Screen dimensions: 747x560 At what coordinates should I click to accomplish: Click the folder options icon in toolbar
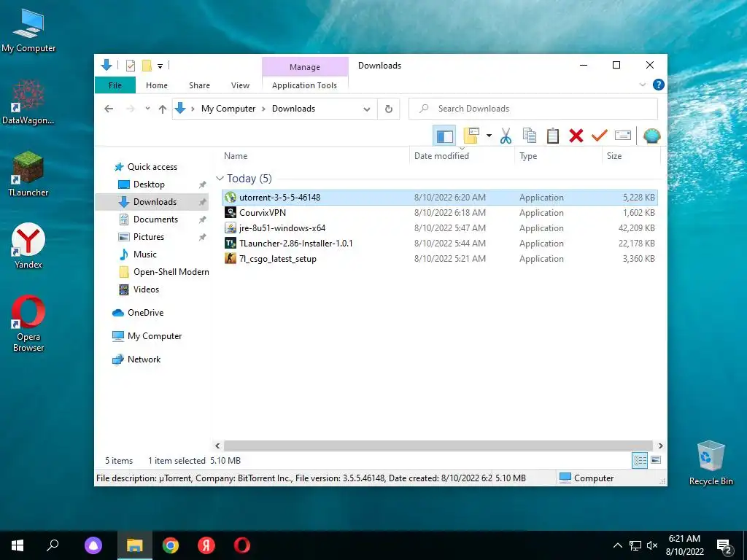pyautogui.click(x=471, y=136)
